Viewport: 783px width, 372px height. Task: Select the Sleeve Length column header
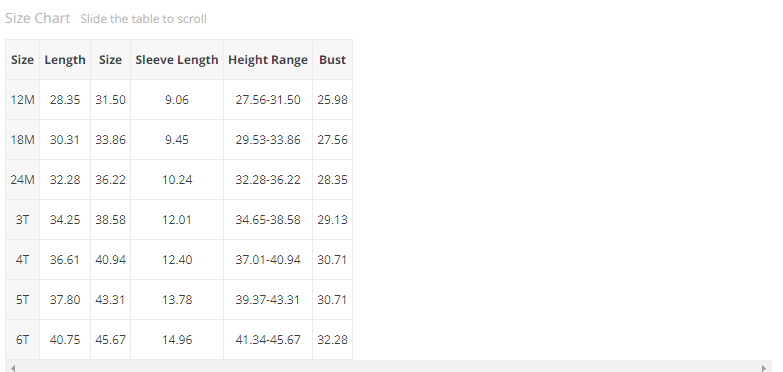coord(177,60)
